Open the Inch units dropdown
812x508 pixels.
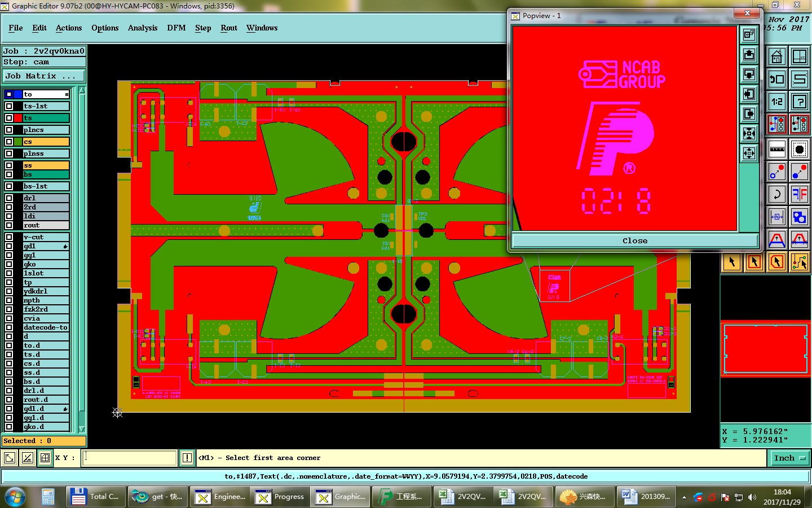click(x=789, y=458)
